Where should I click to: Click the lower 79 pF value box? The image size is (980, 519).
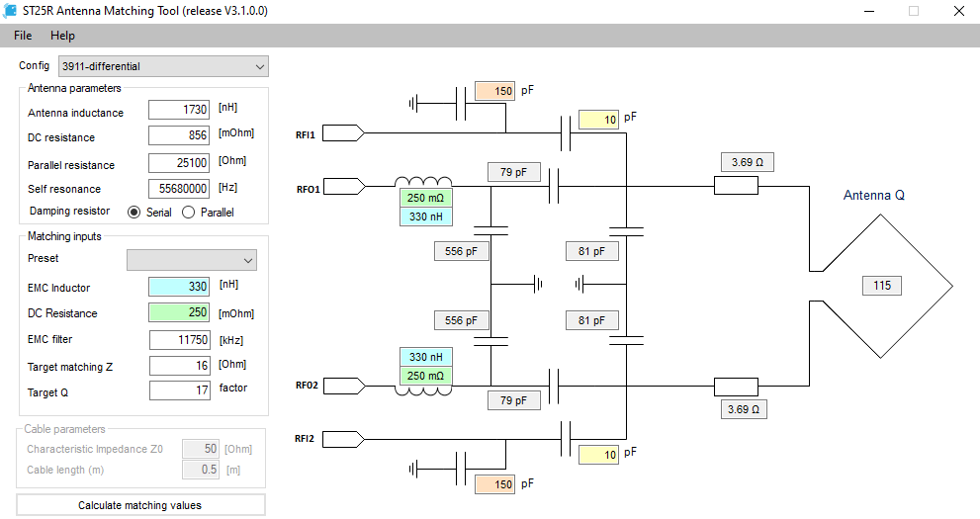[514, 400]
